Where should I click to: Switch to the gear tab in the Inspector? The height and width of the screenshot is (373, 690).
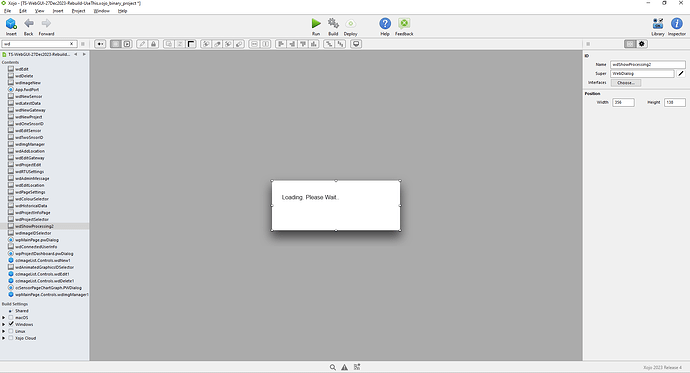[x=642, y=44]
